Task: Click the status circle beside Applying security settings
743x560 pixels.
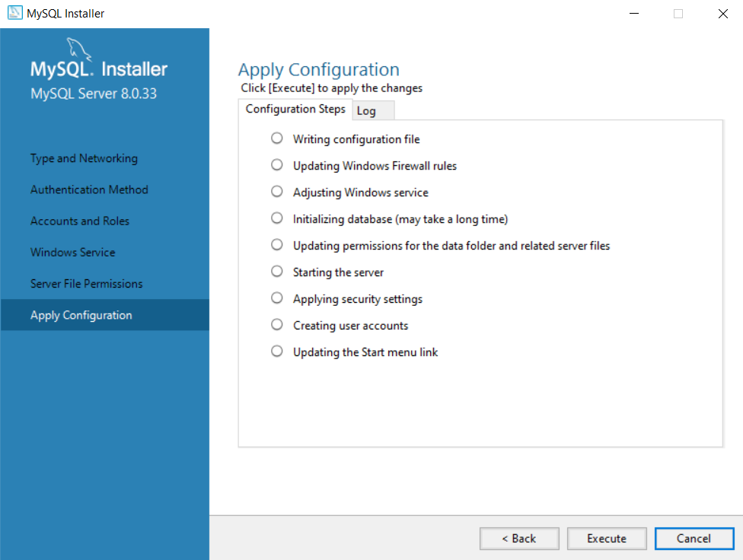Action: click(276, 297)
